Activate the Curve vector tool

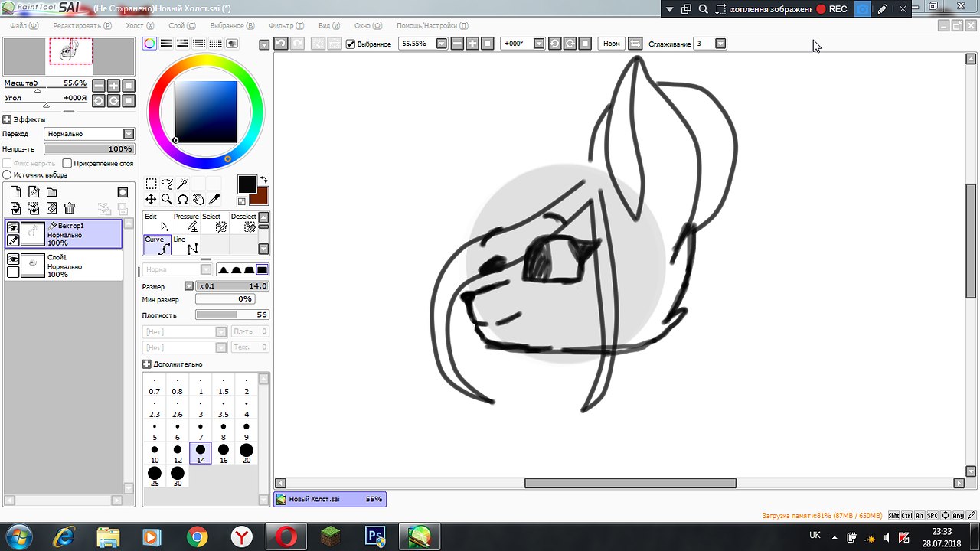158,245
